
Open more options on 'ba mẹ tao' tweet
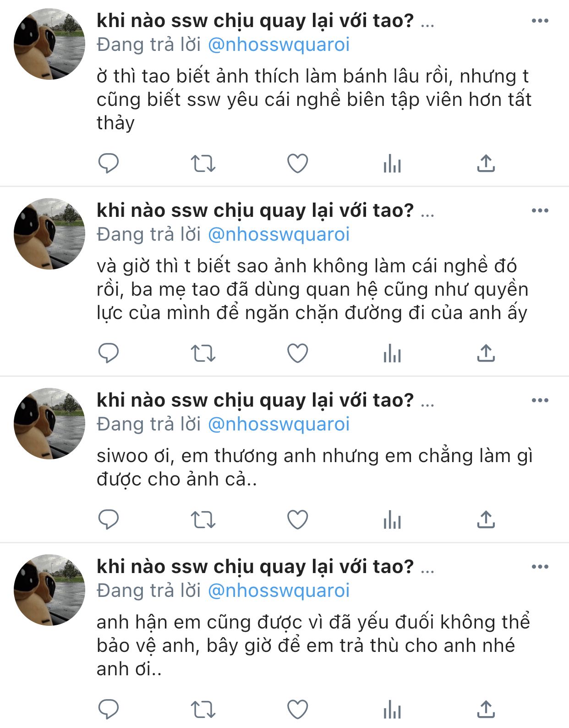tap(540, 210)
